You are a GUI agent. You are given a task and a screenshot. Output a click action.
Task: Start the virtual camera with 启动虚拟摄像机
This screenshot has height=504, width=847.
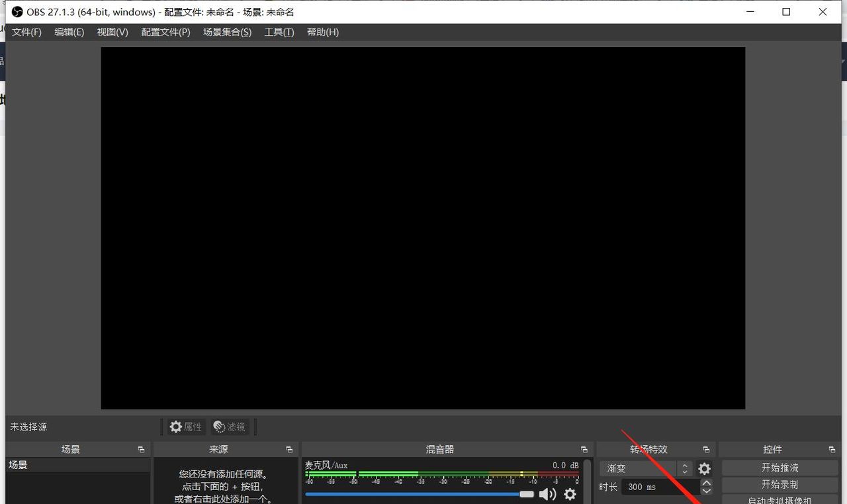pyautogui.click(x=780, y=500)
